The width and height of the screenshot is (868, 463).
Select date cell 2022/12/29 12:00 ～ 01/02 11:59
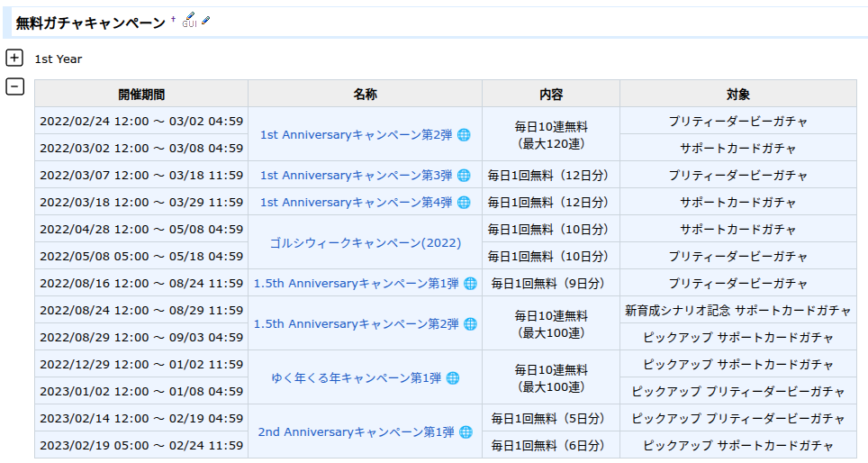coord(141,364)
